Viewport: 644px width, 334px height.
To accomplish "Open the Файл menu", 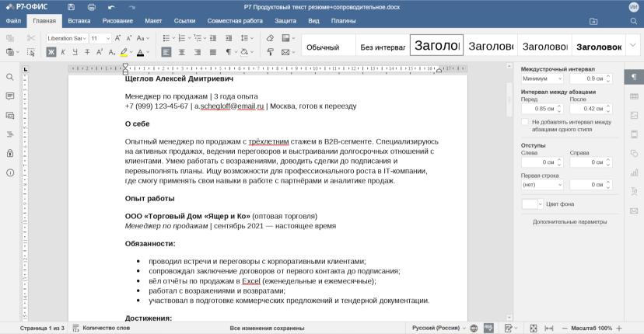I will pyautogui.click(x=13, y=21).
